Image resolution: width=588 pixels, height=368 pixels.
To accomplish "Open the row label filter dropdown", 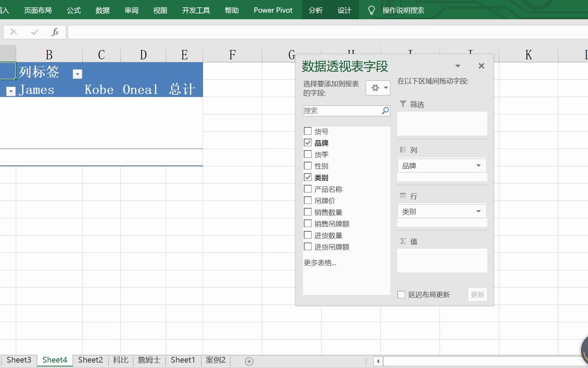I will [11, 91].
